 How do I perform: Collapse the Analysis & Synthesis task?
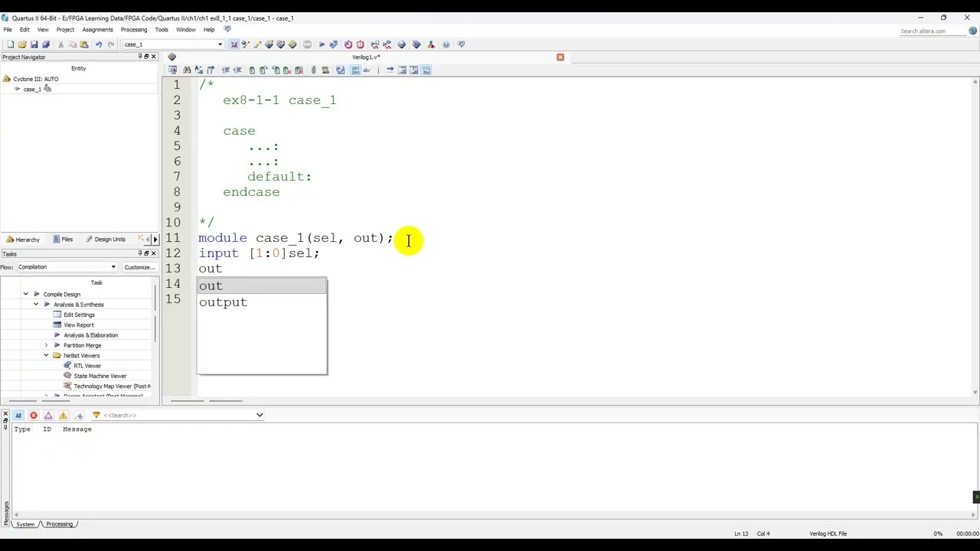tap(35, 305)
